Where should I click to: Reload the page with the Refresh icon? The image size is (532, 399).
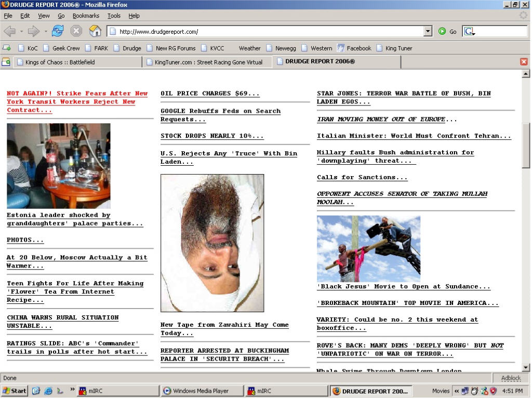point(58,31)
